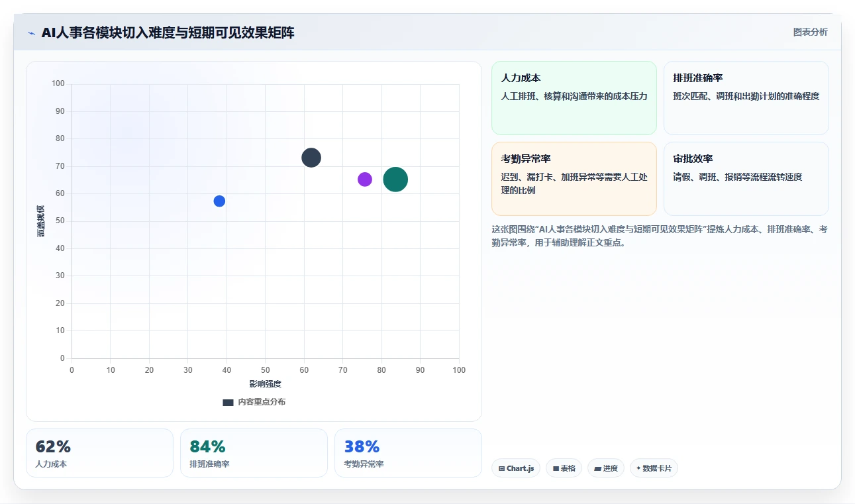Click the Chart.js tag chip
This screenshot has height=504, width=855.
coord(516,468)
